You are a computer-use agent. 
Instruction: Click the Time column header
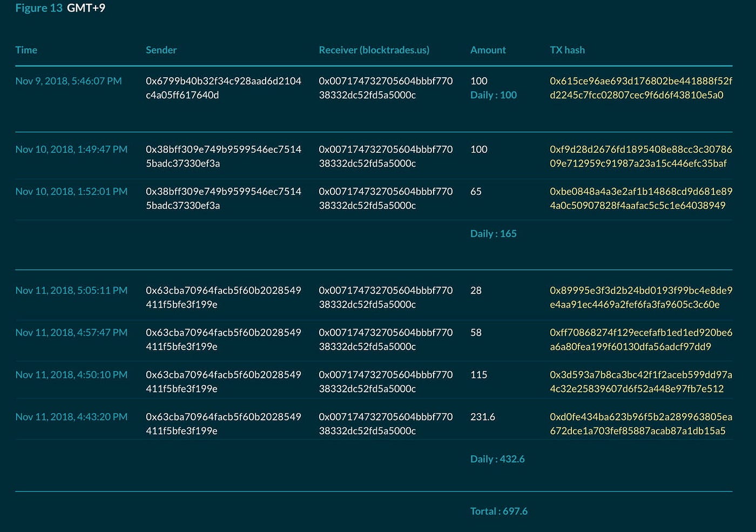pyautogui.click(x=26, y=50)
